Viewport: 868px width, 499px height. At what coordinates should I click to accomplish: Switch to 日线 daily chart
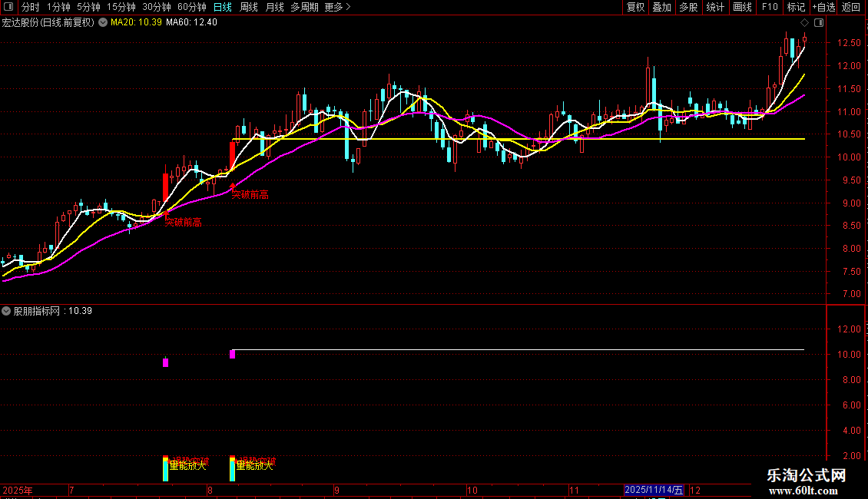pyautogui.click(x=223, y=7)
